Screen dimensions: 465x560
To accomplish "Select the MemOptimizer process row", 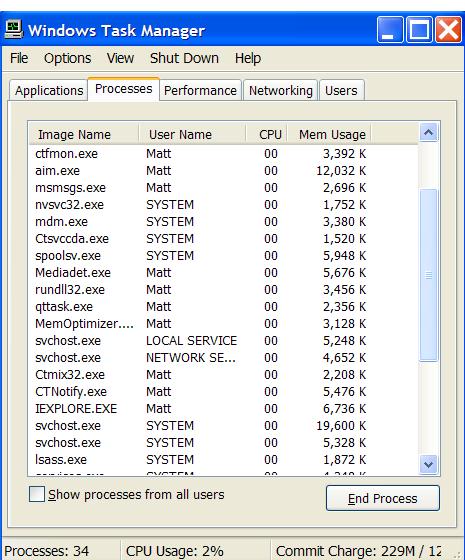I will coord(223,324).
